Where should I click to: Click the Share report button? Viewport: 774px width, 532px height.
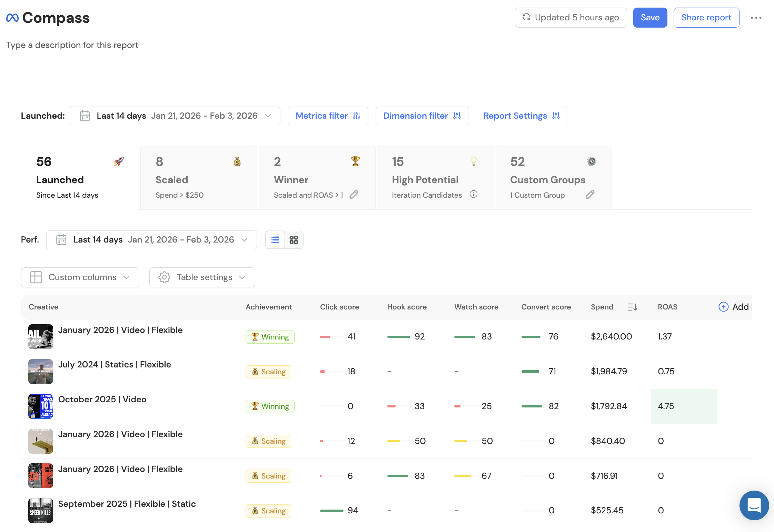(x=706, y=18)
